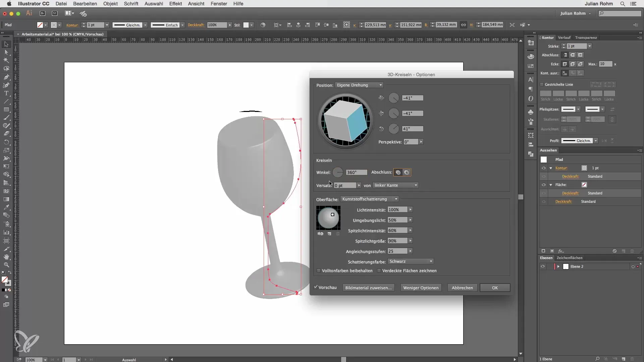Click the Stock St icon

[x=55, y=13]
